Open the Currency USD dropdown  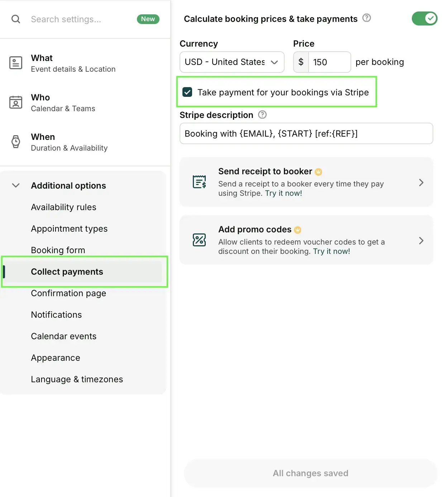pyautogui.click(x=232, y=62)
